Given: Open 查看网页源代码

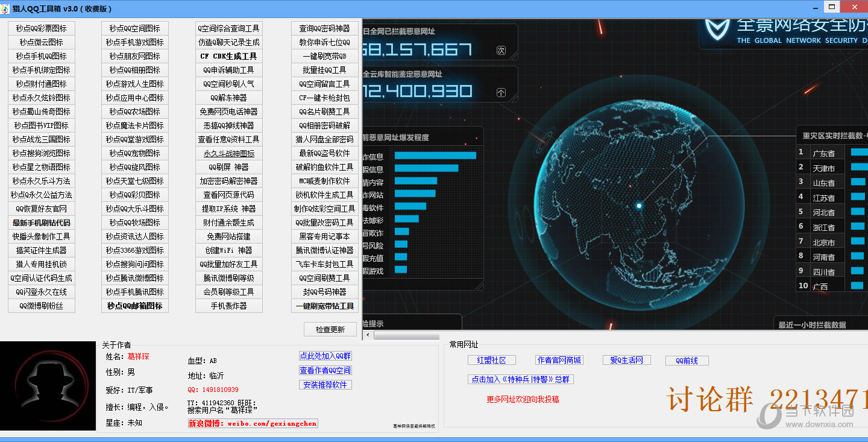Looking at the screenshot, I should pyautogui.click(x=229, y=195).
